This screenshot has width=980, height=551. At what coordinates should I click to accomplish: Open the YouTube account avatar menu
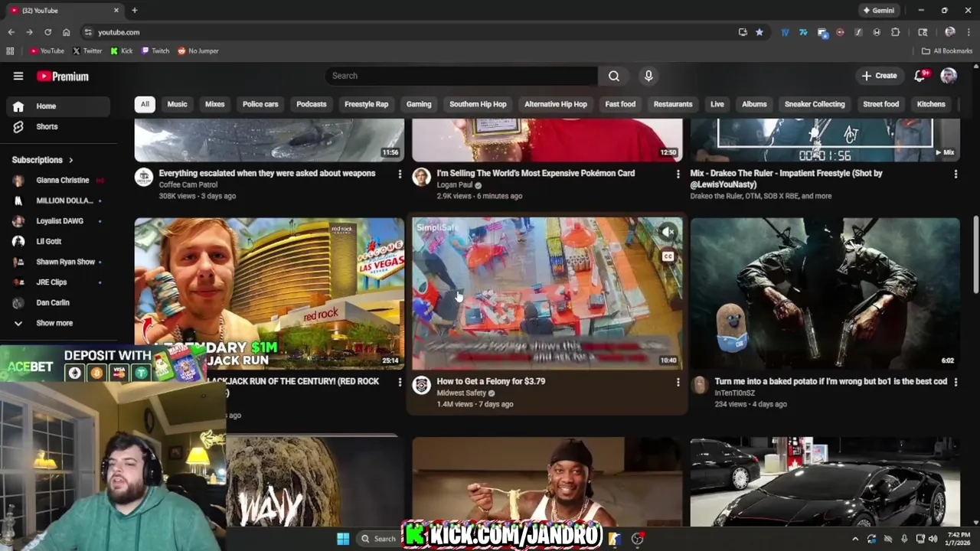(x=949, y=75)
